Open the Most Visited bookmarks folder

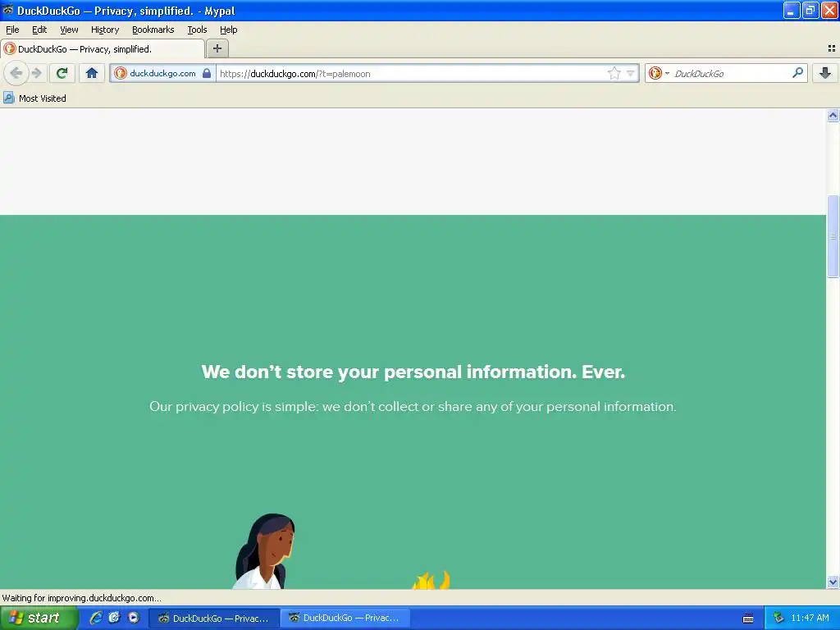34,98
